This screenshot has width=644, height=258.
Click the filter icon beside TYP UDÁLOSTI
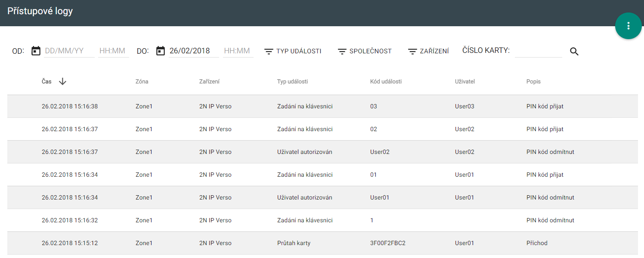coord(269,51)
